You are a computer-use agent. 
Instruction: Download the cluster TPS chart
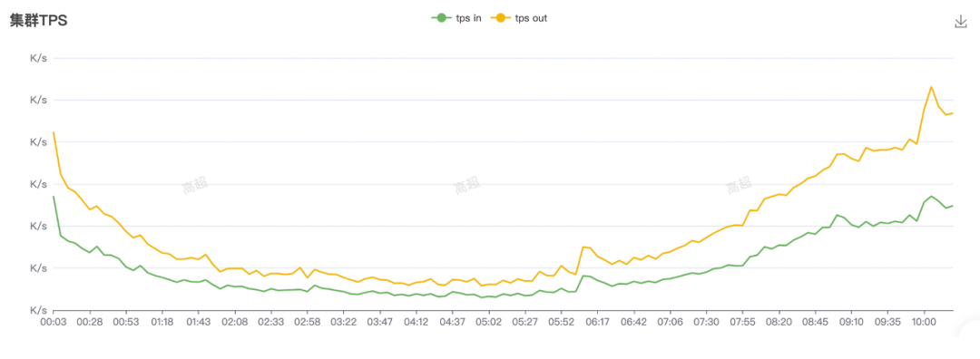coord(961,22)
